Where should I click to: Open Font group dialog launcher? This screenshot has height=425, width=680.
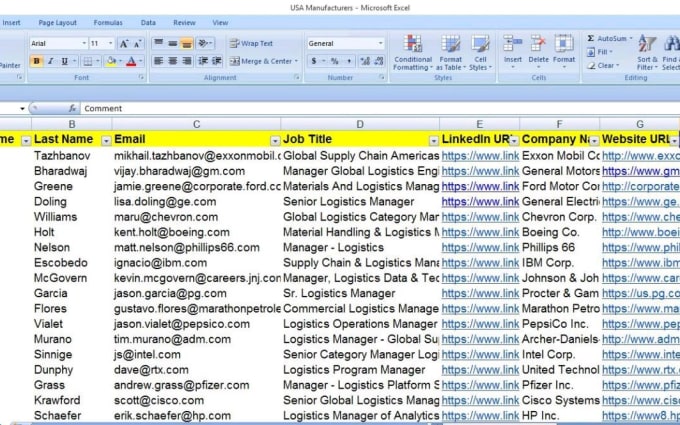click(x=141, y=77)
